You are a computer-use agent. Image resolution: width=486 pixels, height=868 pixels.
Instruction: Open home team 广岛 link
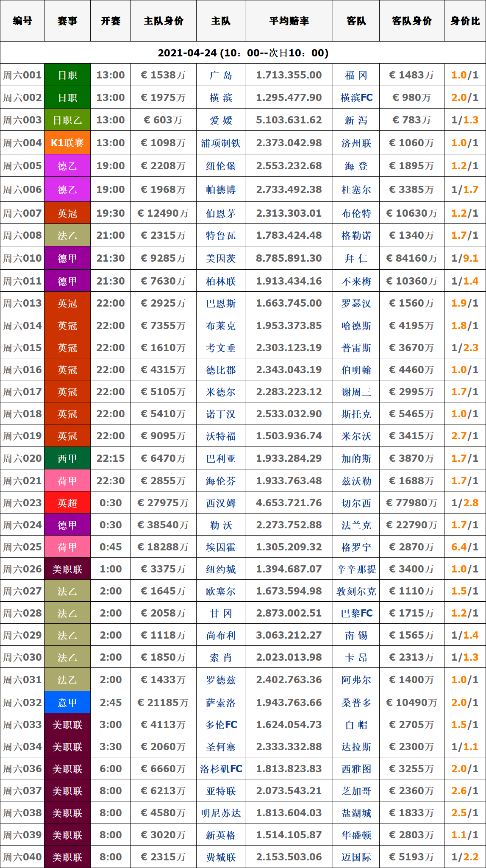tap(221, 75)
